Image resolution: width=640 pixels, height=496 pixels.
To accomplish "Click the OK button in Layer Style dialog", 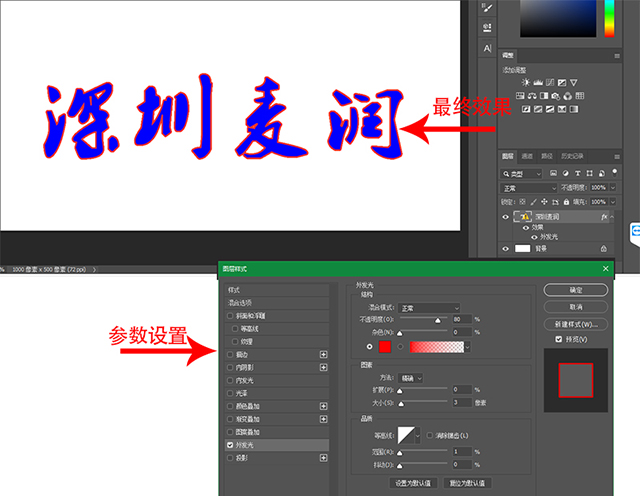I will click(x=576, y=290).
